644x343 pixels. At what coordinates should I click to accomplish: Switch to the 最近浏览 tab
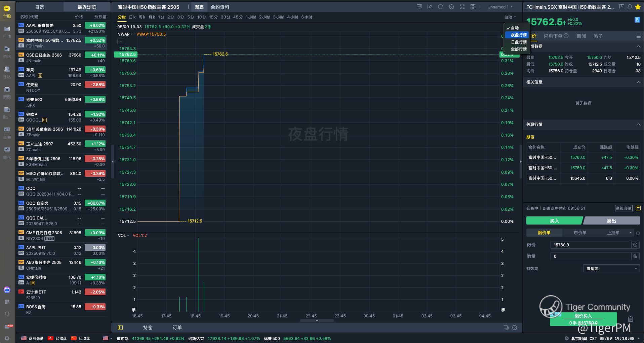87,7
